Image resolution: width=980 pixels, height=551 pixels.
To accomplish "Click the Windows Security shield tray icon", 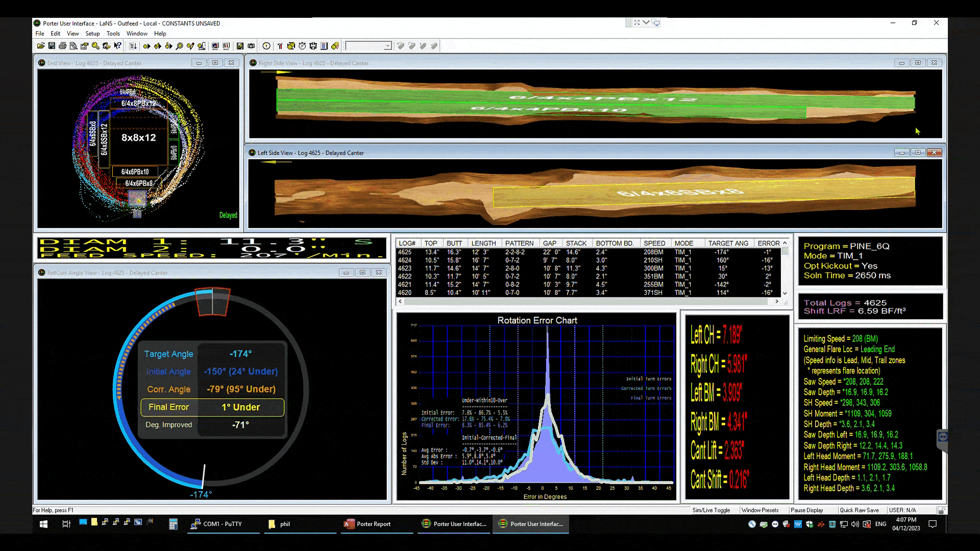I will click(810, 524).
